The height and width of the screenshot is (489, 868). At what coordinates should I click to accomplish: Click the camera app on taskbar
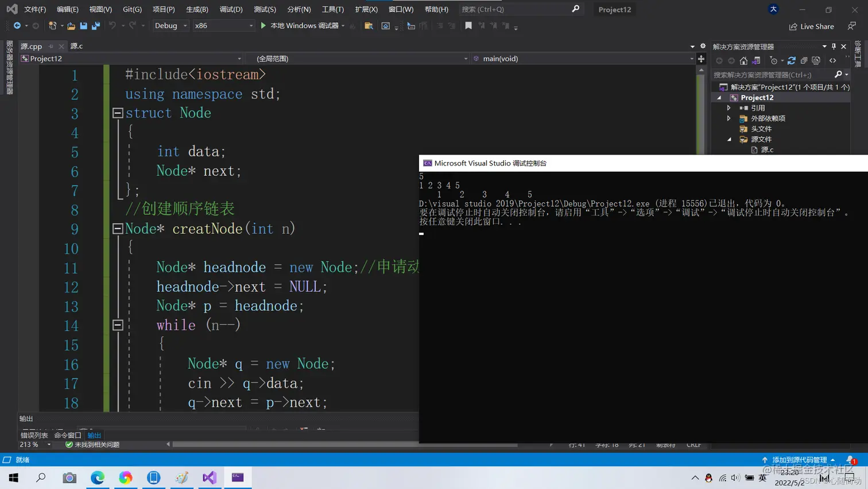pyautogui.click(x=69, y=478)
